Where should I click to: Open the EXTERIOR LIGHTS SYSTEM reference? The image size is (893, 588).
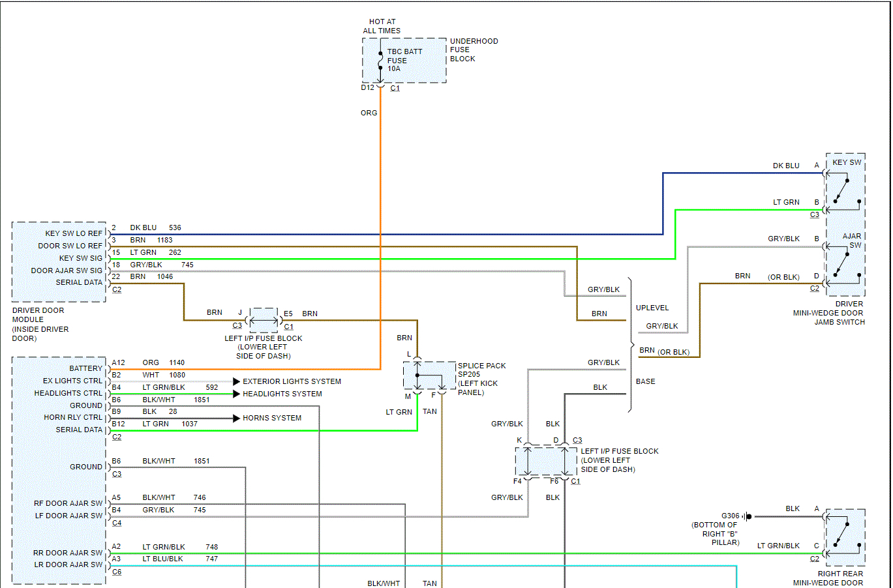(292, 381)
